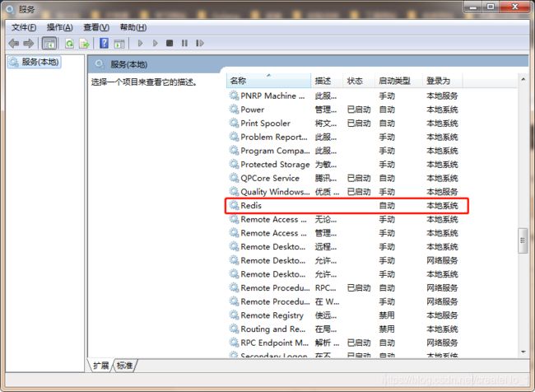Click the Refresh toolbar icon

coord(70,44)
